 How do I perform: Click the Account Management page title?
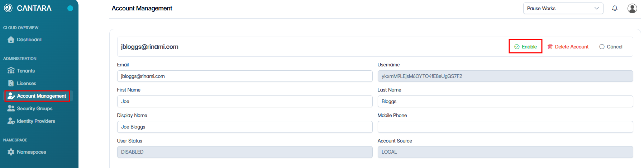point(142,8)
